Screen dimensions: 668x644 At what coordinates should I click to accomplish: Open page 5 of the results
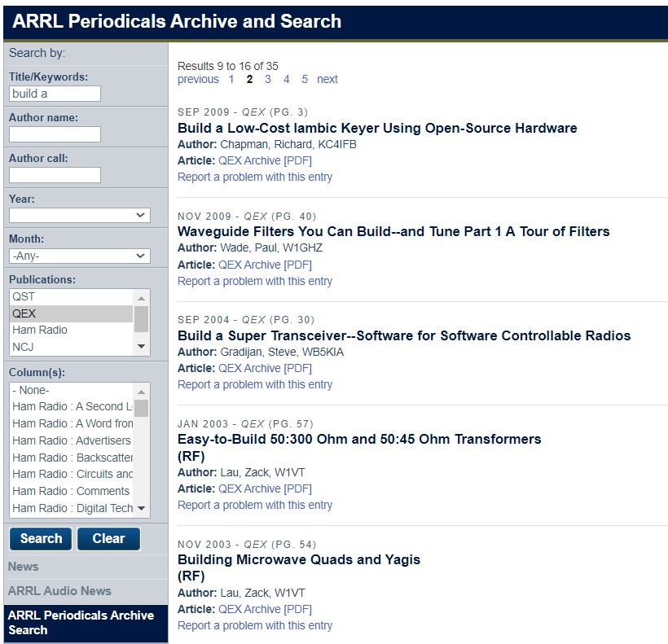[x=304, y=79]
